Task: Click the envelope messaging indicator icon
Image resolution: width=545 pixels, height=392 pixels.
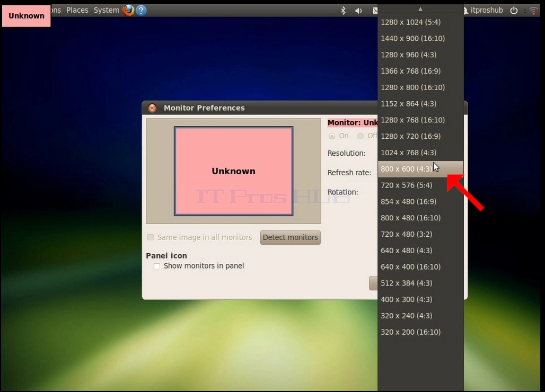Action: click(x=375, y=11)
